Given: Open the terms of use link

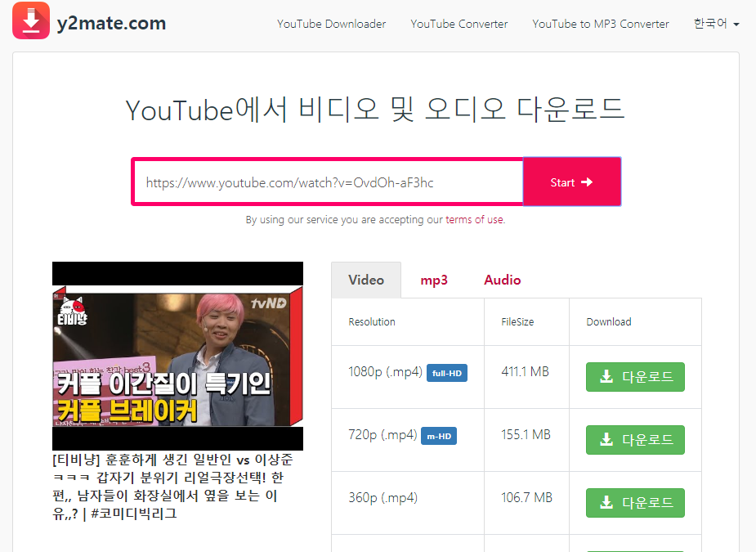Looking at the screenshot, I should point(475,219).
